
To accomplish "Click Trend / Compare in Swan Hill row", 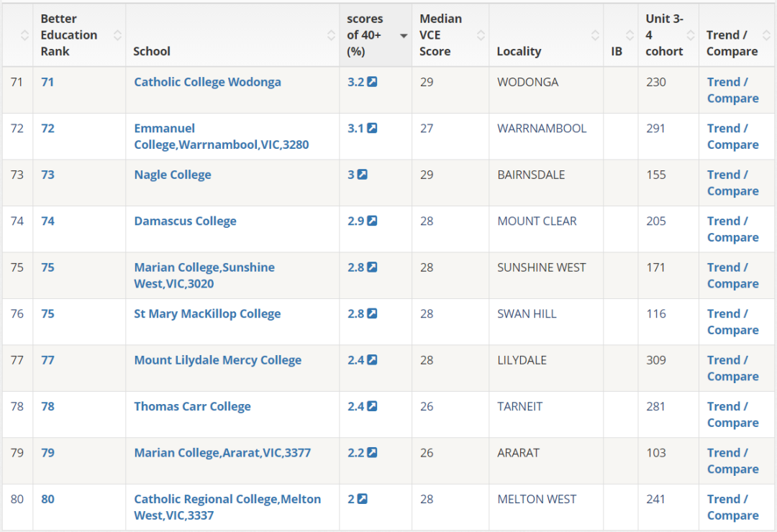I will click(732, 321).
